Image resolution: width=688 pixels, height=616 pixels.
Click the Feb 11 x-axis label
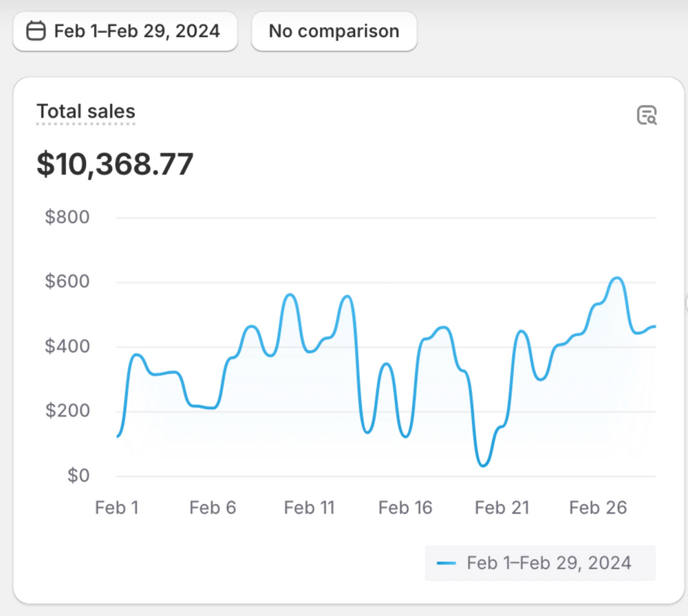[309, 508]
